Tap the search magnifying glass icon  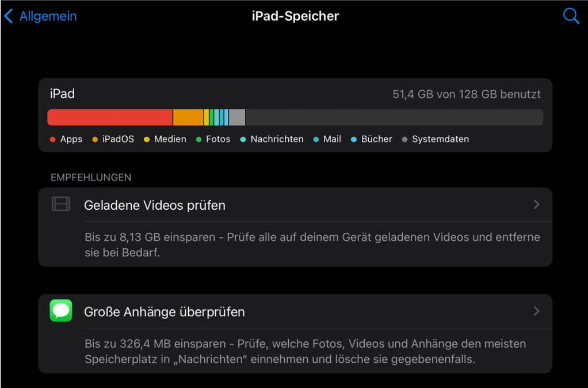pos(571,16)
